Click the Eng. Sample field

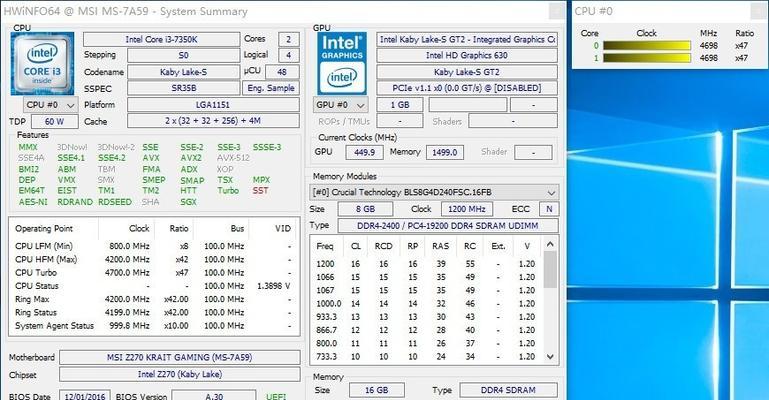pos(271,88)
